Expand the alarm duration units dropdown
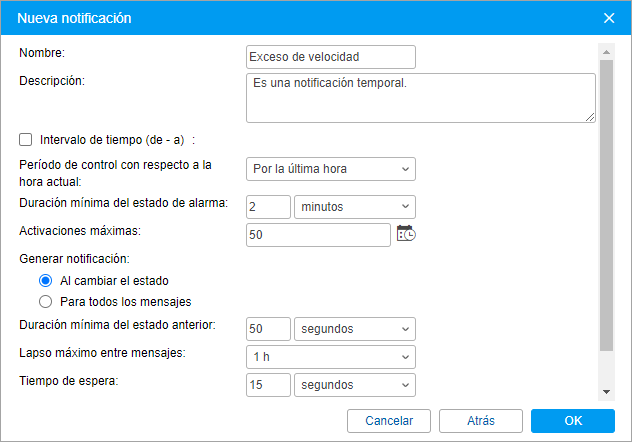This screenshot has height=442, width=632. click(x=355, y=207)
